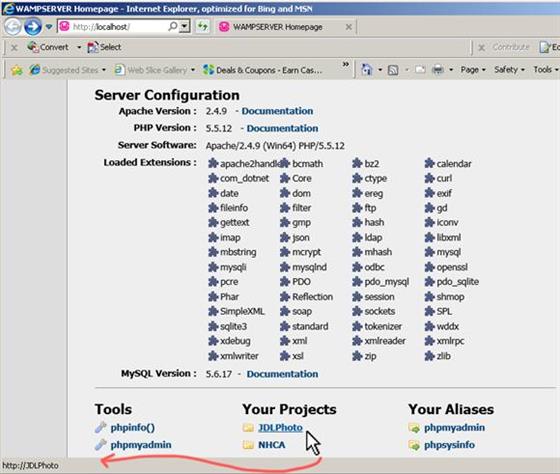Open the Print dropdown arrow

point(451,70)
